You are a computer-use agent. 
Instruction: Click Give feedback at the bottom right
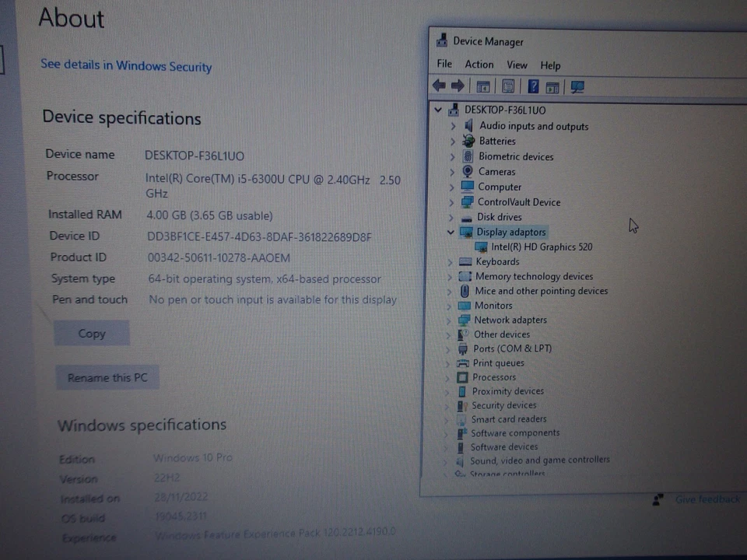tap(707, 499)
